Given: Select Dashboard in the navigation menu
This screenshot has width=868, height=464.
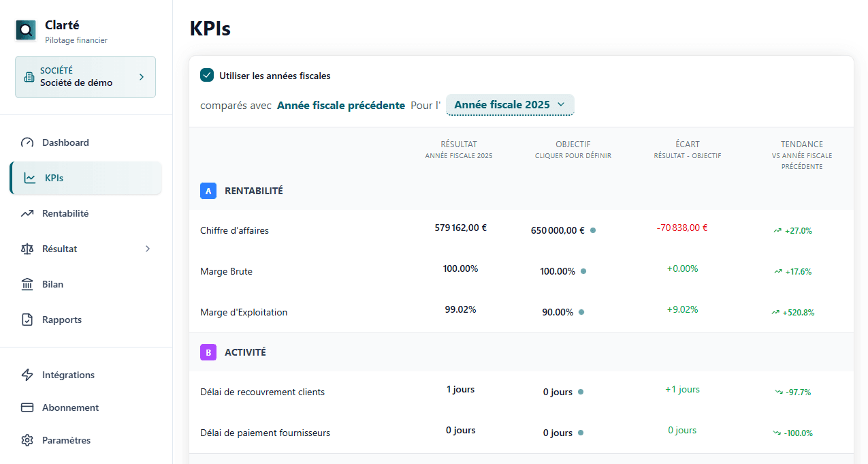Looking at the screenshot, I should coord(65,142).
